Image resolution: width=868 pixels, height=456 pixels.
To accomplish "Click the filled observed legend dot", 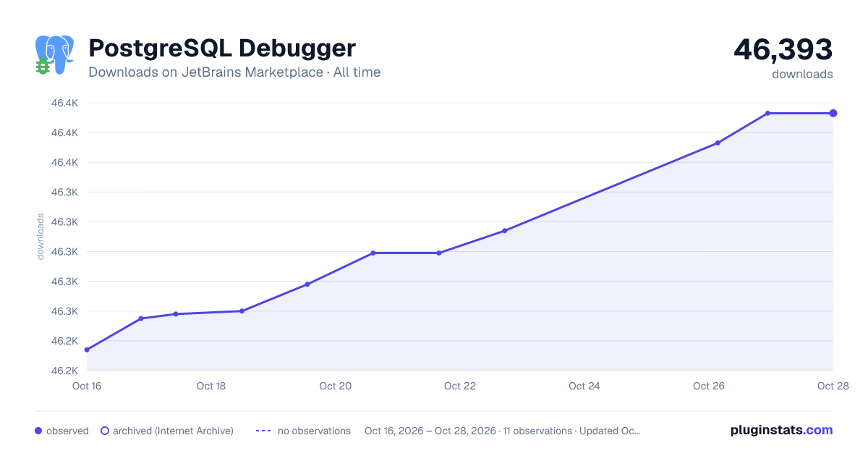I will 38,431.
